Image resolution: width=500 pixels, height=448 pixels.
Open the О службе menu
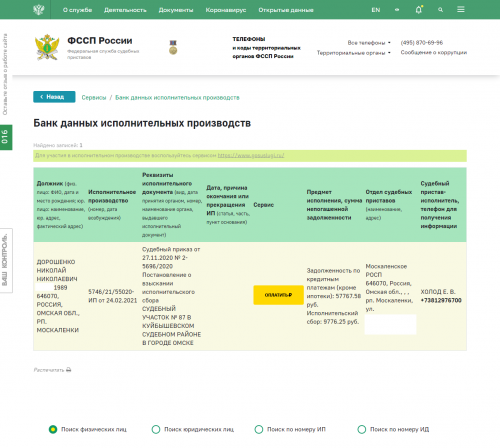pos(77,10)
